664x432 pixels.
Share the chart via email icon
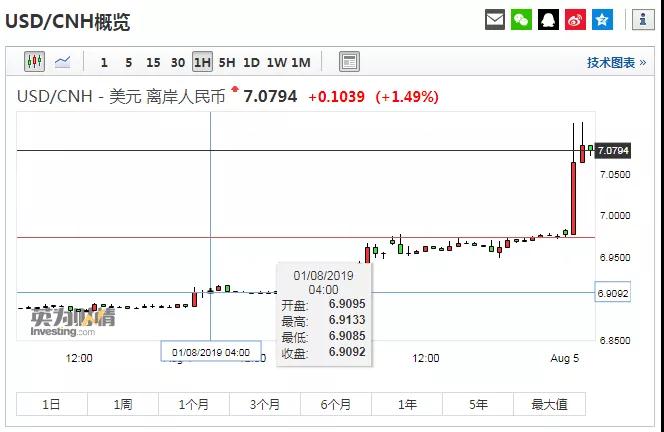click(495, 19)
